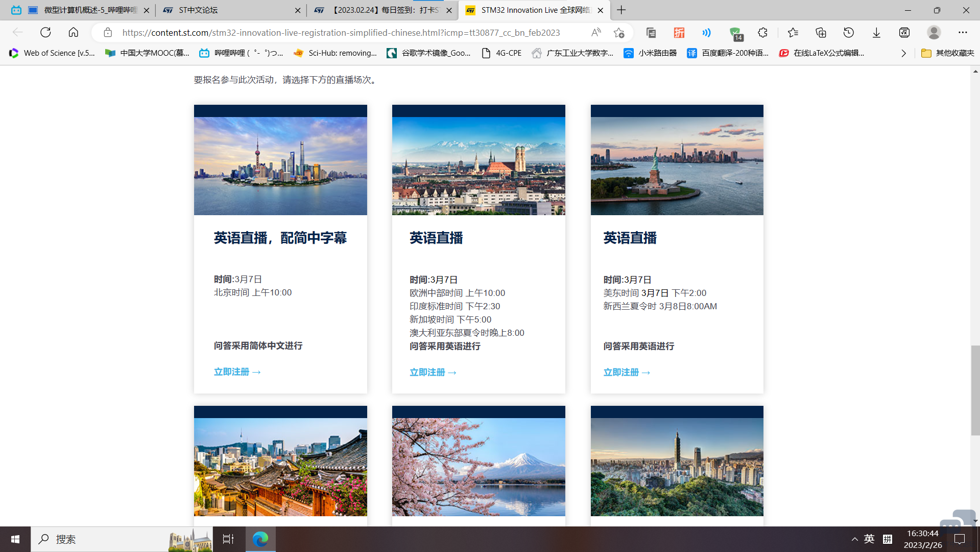The height and width of the screenshot is (552, 980).
Task: Click the red Chinese extension icon
Action: 679,33
